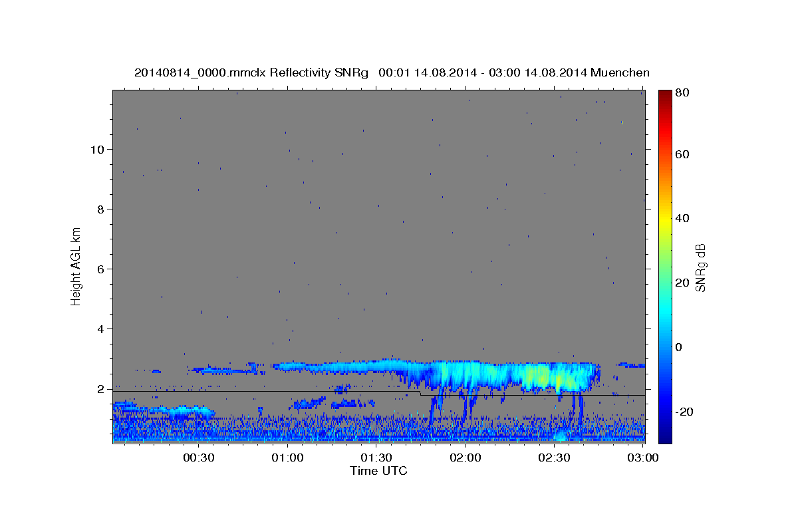
Task: Click the '02:00' time tick label
Action: click(465, 458)
